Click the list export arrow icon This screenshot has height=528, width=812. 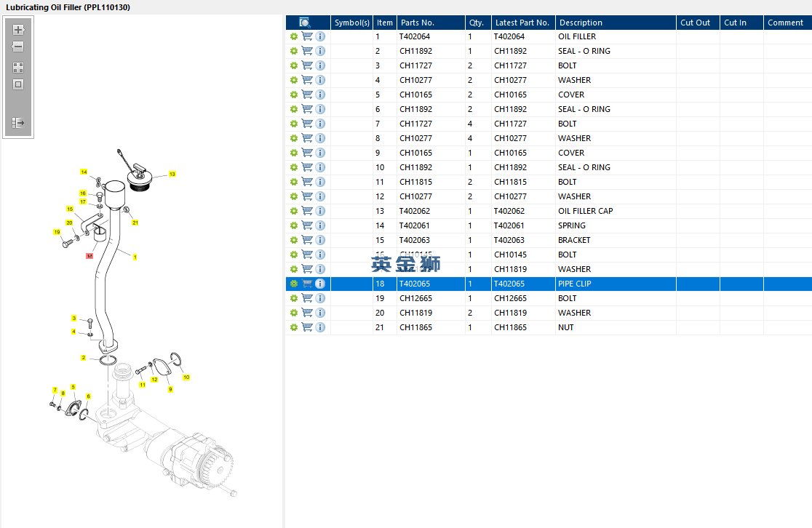click(18, 123)
